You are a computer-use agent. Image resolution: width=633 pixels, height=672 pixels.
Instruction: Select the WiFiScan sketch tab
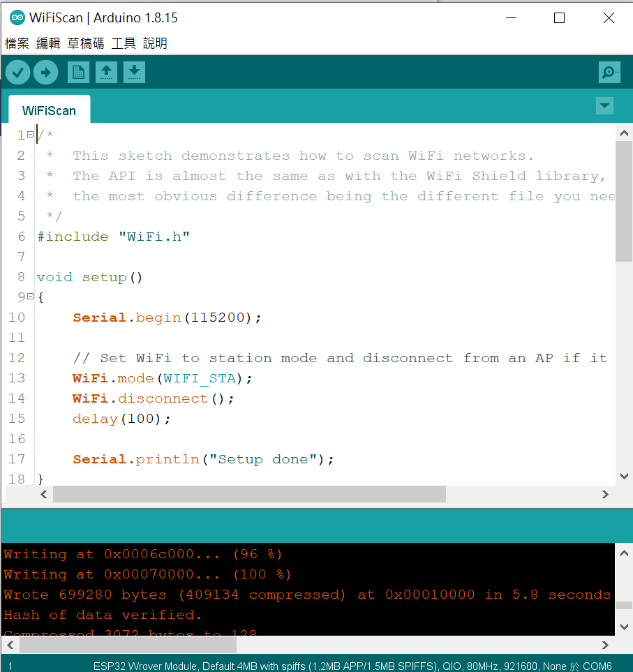click(x=49, y=110)
